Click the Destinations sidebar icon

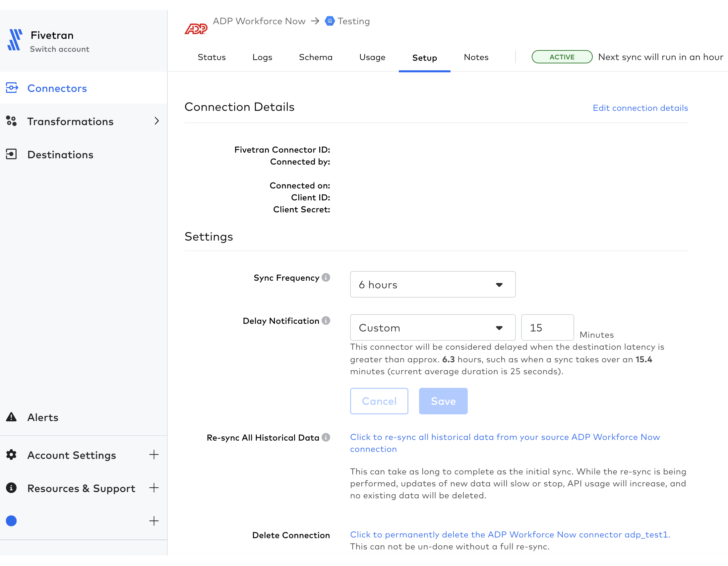tap(12, 154)
